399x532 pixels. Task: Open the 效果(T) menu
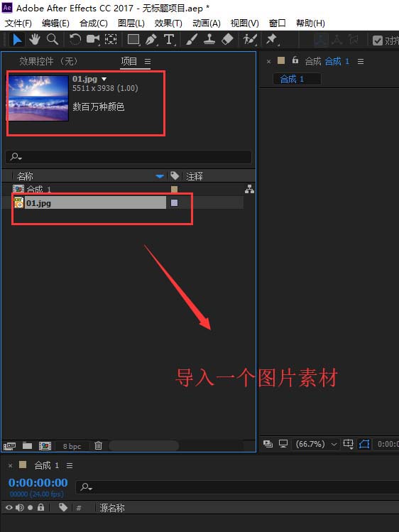pyautogui.click(x=168, y=23)
